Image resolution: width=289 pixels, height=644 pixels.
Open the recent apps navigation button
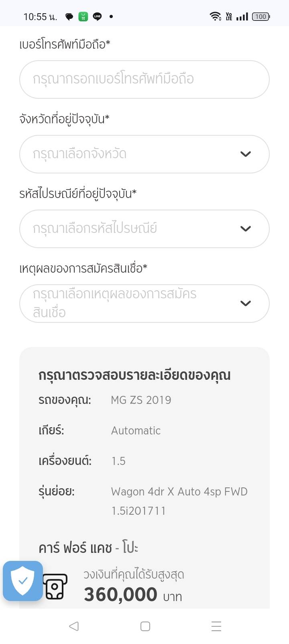[x=216, y=626]
